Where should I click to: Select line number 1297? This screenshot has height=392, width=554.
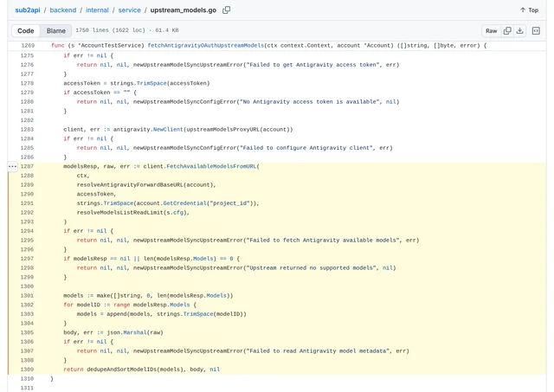pos(27,259)
